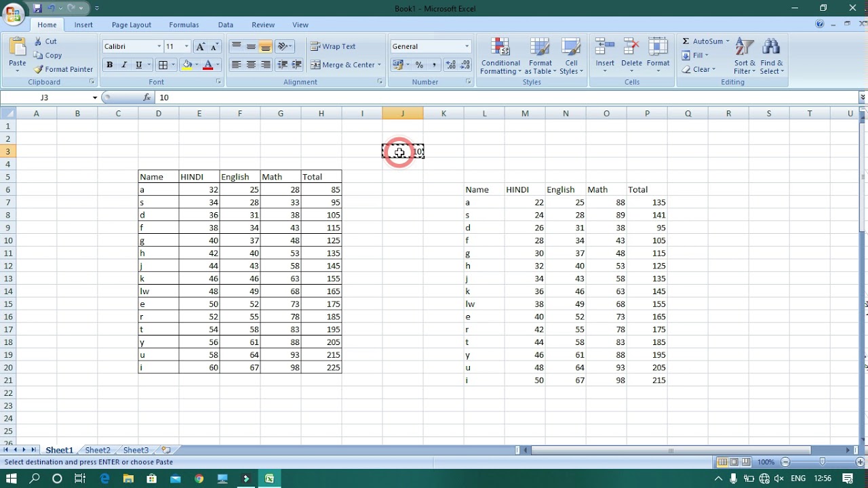Screen dimensions: 868x488
Task: Toggle Italic formatting
Action: click(124, 65)
